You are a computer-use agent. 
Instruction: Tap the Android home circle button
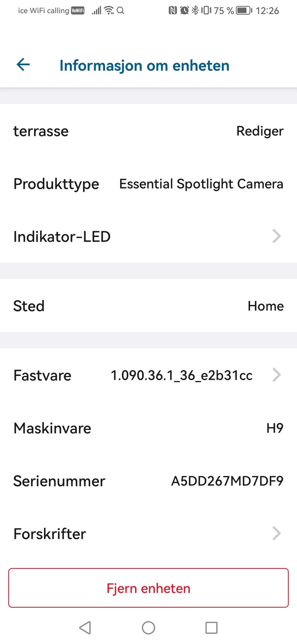pyautogui.click(x=148, y=628)
